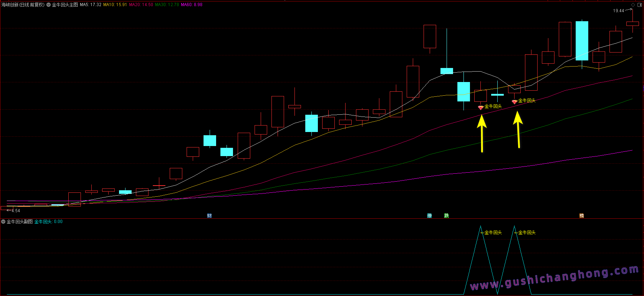The height and width of the screenshot is (296, 644).
Task: Click the 停 suspension marker icon
Action: point(429,216)
